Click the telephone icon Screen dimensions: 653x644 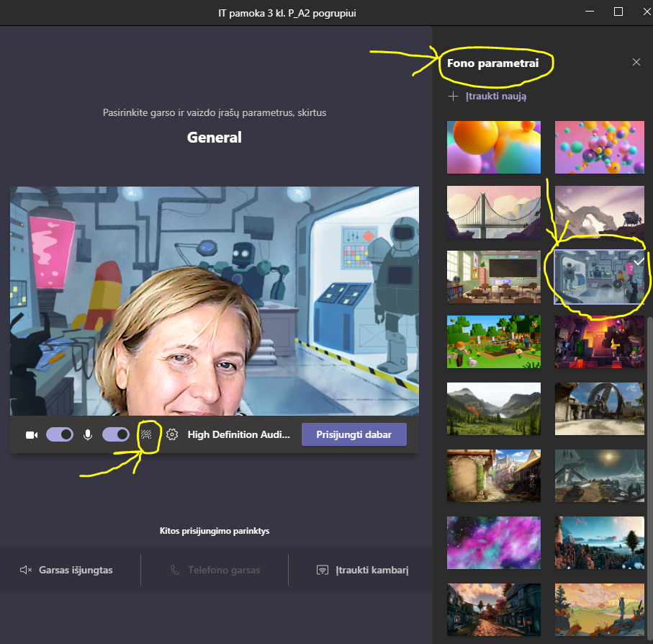175,570
